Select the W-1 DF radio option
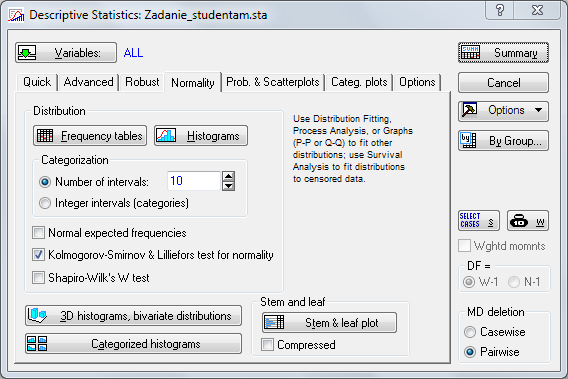The image size is (568, 379). [x=469, y=282]
